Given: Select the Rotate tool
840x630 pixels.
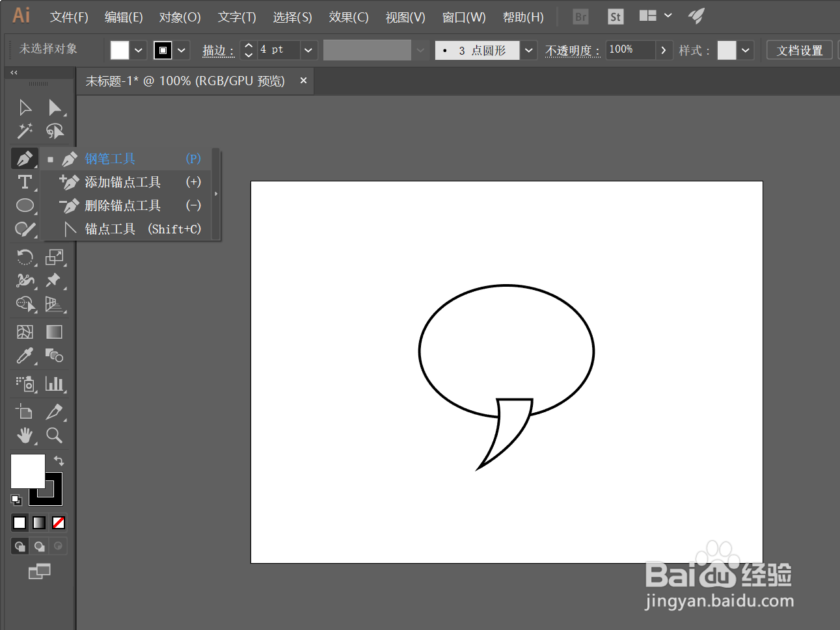Looking at the screenshot, I should 25,257.
